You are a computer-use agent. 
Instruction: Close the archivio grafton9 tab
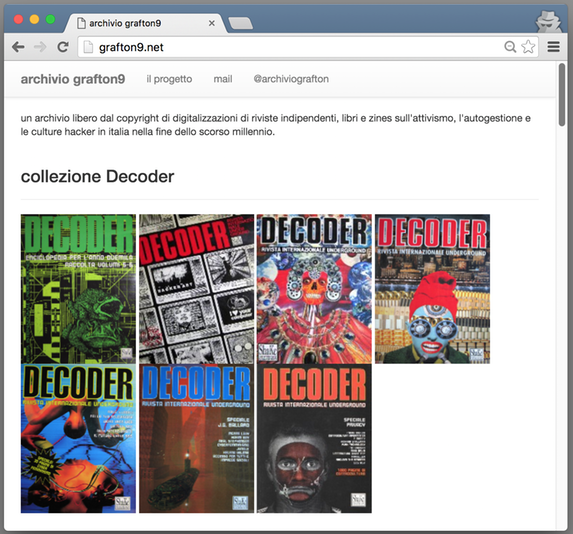212,23
